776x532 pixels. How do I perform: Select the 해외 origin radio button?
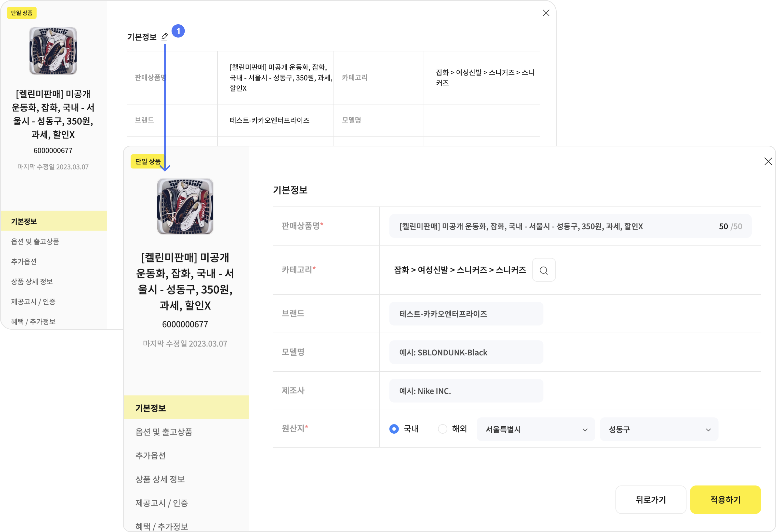click(x=442, y=429)
